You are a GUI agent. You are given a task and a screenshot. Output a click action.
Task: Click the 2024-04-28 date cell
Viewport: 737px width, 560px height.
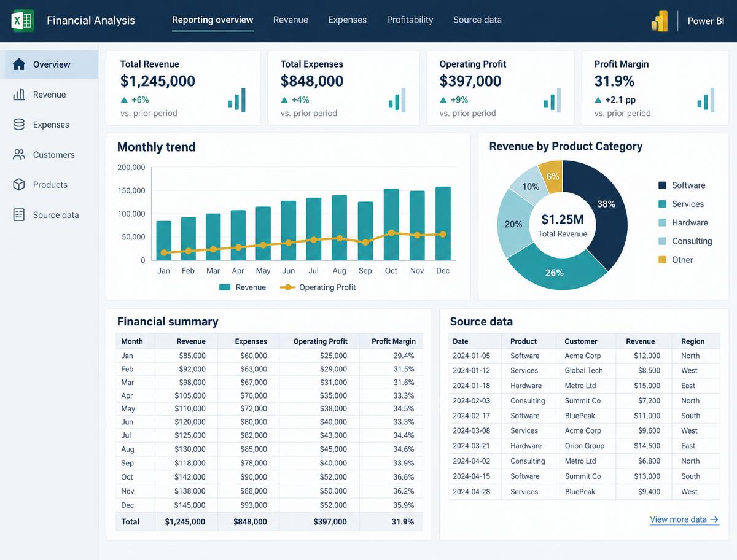pos(471,492)
